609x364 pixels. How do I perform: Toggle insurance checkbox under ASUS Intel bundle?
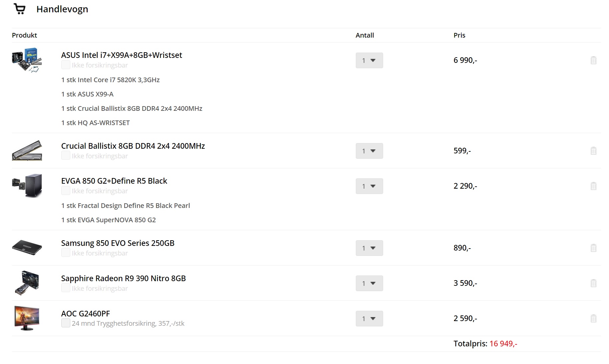pos(66,65)
